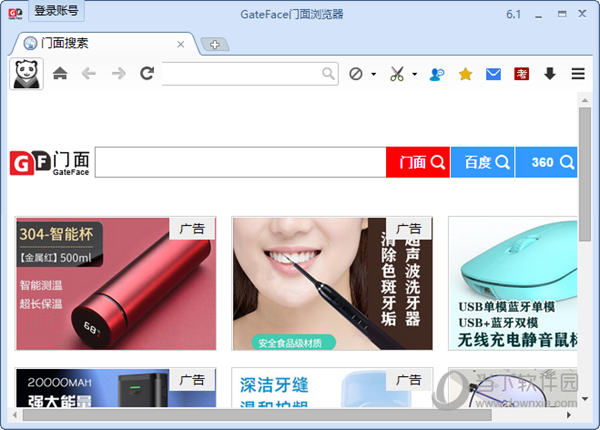Click the 6.1 version number
Image resolution: width=600 pixels, height=430 pixels.
pyautogui.click(x=514, y=15)
